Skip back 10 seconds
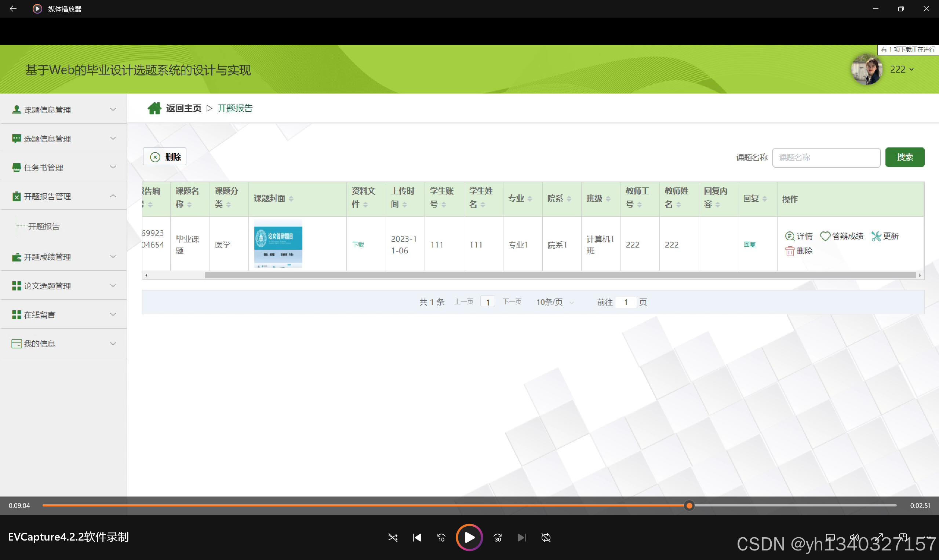 click(441, 537)
